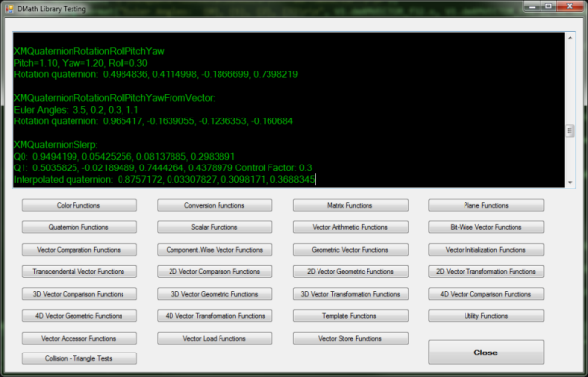588x377 pixels.
Task: Click the scrollbar down arrow in output pane
Action: pos(570,182)
